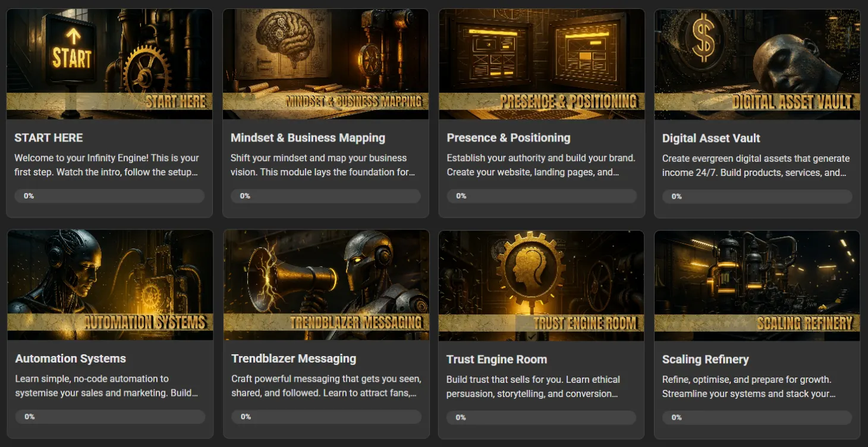Open the Automation Systems android thumbnail
The height and width of the screenshot is (447, 868).
pyautogui.click(x=110, y=285)
